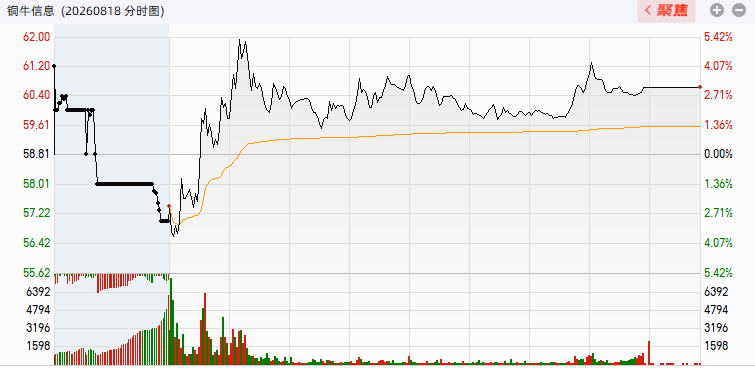
Task: Click the left volume axis 1598 label
Action: pyautogui.click(x=40, y=346)
